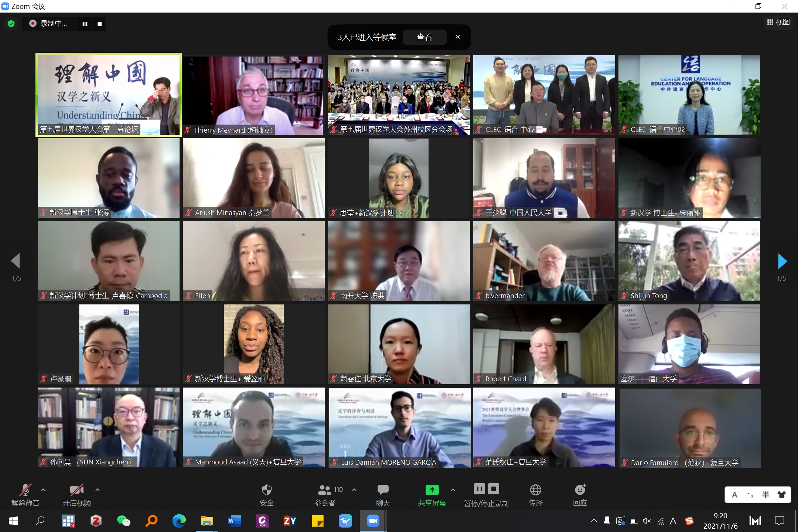Dismiss the waiting room notification
This screenshot has height=532, width=798.
point(458,37)
